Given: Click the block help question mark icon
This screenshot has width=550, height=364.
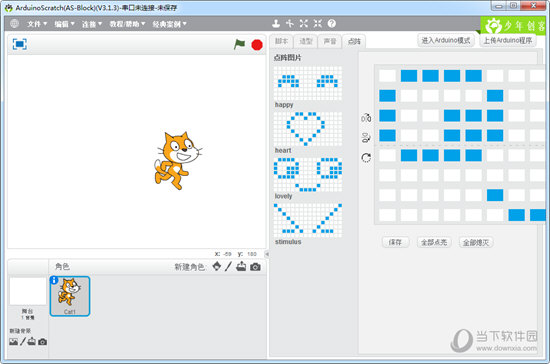Looking at the screenshot, I should 331,23.
